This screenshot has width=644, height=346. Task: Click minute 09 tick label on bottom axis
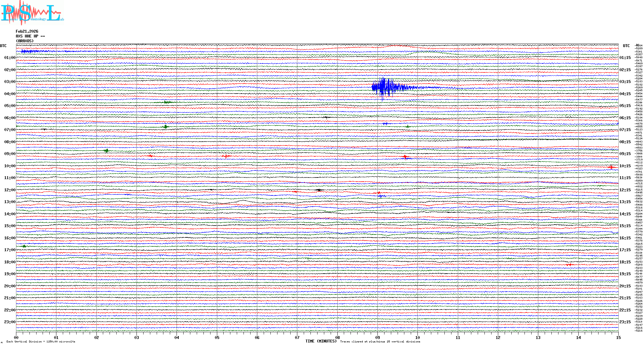[x=377, y=338]
